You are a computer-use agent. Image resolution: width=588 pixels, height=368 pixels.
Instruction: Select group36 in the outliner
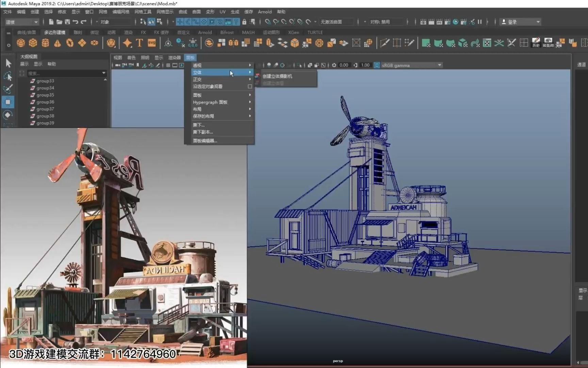pyautogui.click(x=45, y=102)
